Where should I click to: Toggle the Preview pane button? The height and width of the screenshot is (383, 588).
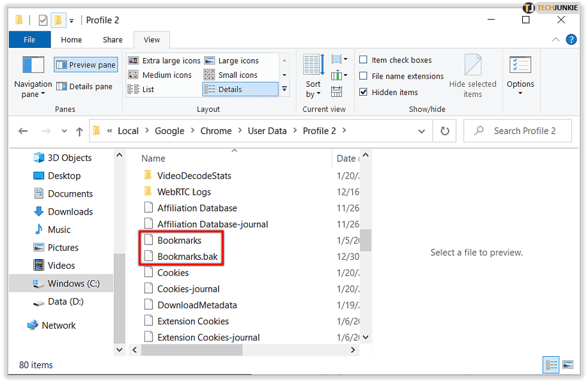pyautogui.click(x=86, y=64)
